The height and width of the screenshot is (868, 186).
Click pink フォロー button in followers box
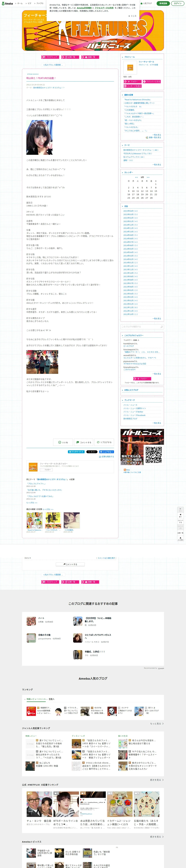(142, 378)
